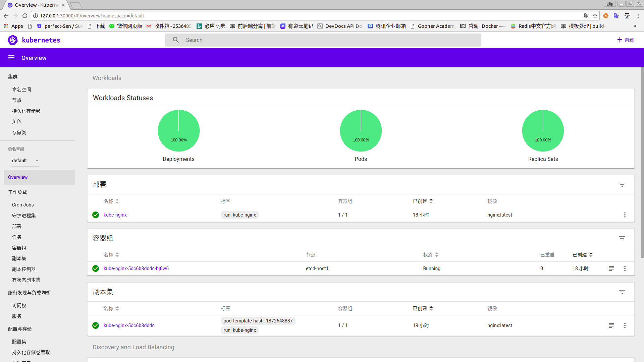View logs for kube-nginx-5dc6b8dddc replica set

(611, 325)
